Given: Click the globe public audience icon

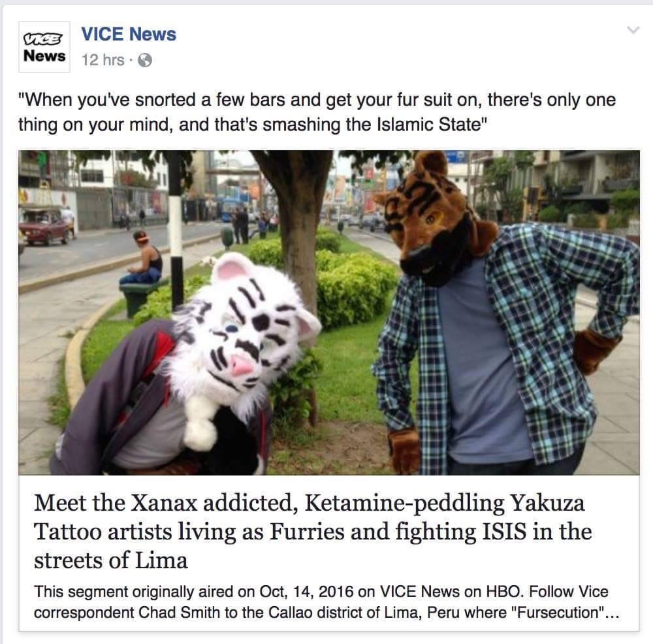Looking at the screenshot, I should [x=145, y=60].
